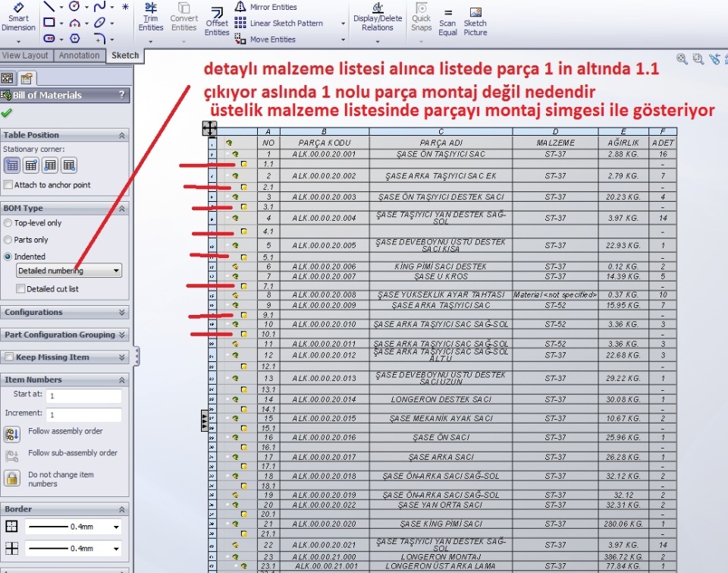728x573 pixels.
Task: Click Zoom to Area in view toolbar
Action: 698,59
